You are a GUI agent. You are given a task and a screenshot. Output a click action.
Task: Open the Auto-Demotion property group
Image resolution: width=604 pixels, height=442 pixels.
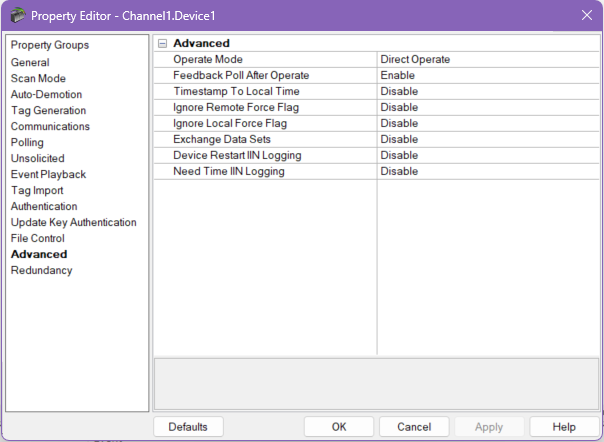pyautogui.click(x=46, y=94)
